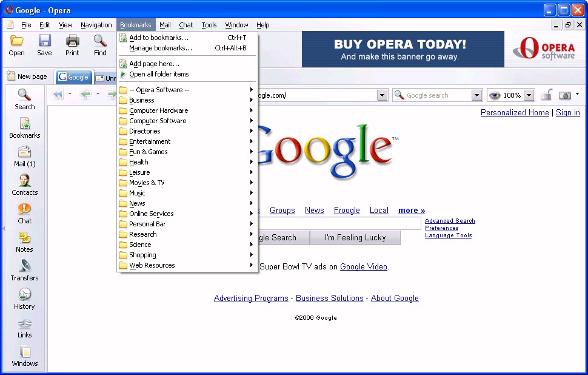588x375 pixels.
Task: Click the Save floppy disk icon
Action: (x=45, y=41)
